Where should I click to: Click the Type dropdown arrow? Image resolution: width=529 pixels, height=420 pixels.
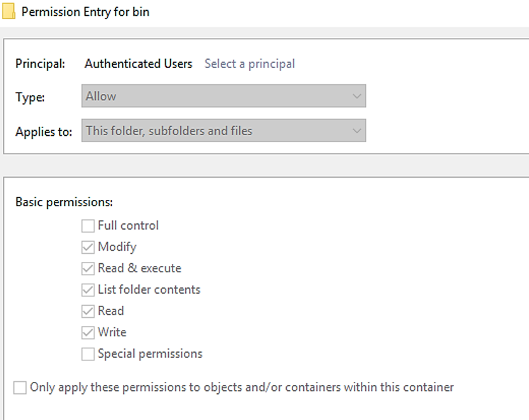356,96
